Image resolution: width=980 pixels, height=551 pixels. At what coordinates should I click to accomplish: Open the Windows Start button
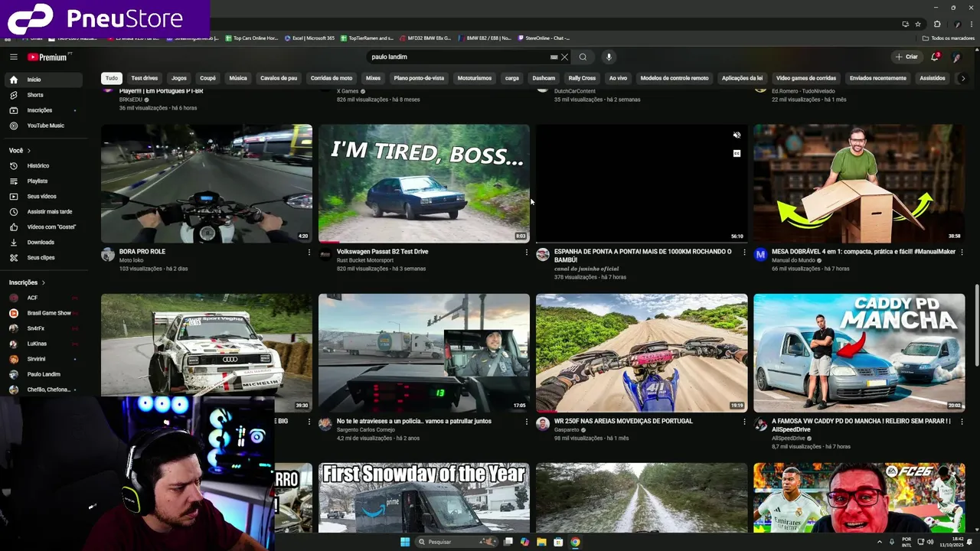[x=405, y=542]
